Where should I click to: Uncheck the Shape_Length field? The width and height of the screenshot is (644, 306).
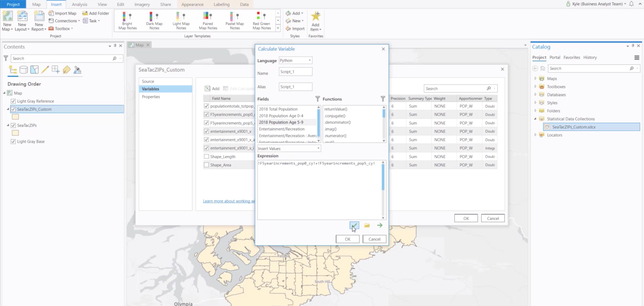click(206, 156)
